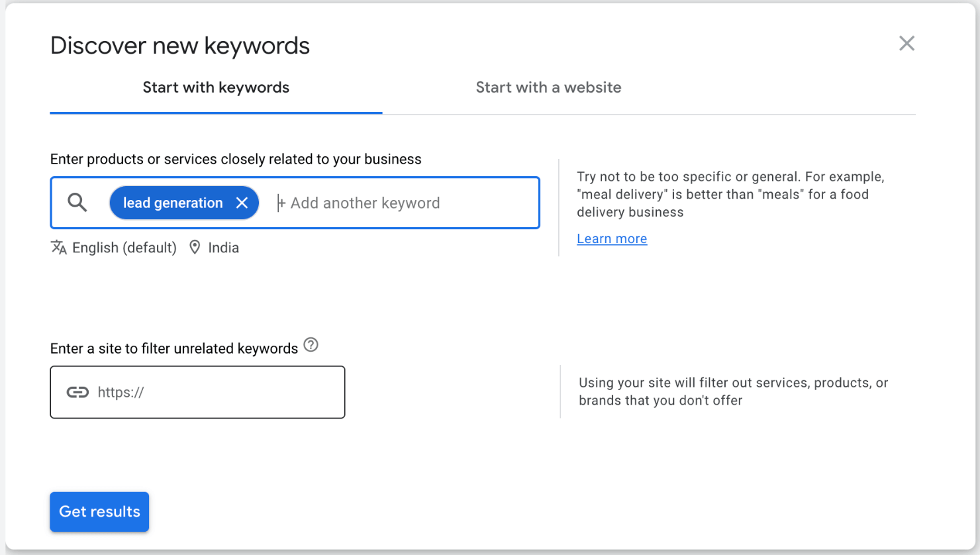
Task: Select the Start with keywords tab
Action: pyautogui.click(x=216, y=87)
